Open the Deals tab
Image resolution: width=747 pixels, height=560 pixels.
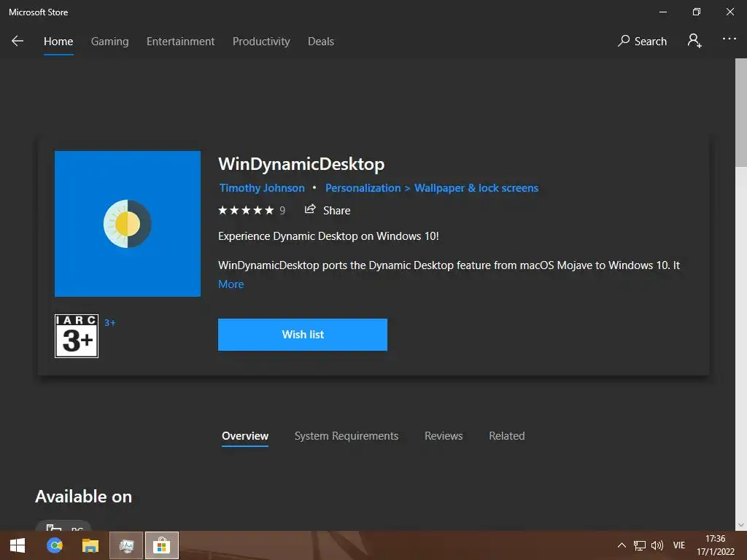[x=321, y=42]
